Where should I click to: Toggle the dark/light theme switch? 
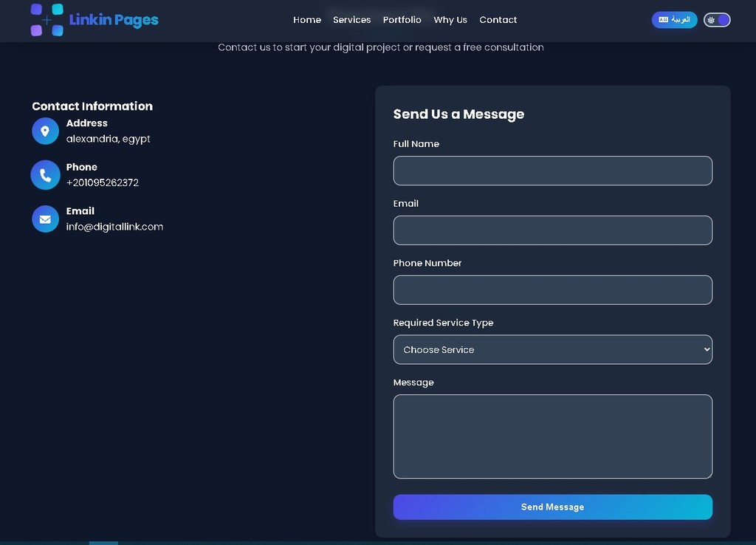coord(717,20)
